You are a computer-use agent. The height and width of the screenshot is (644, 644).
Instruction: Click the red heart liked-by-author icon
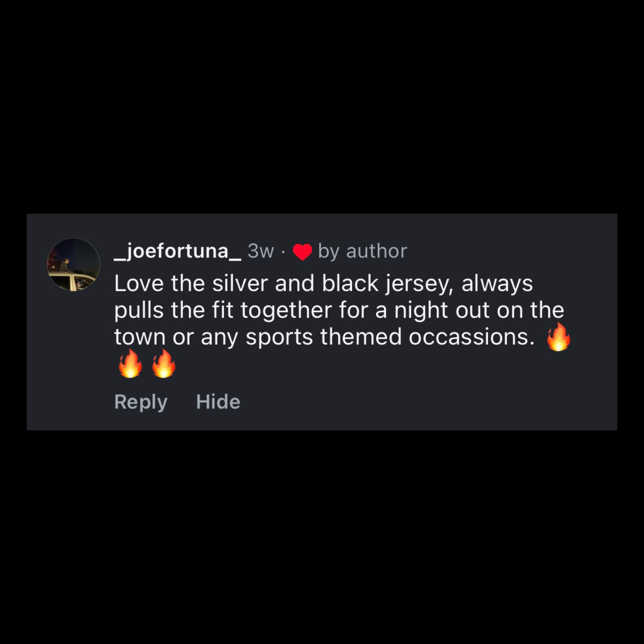(302, 252)
